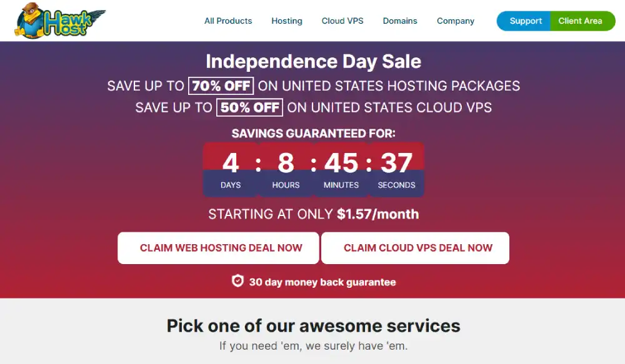The image size is (625, 364).
Task: Open the Domains menu
Action: [x=400, y=21]
